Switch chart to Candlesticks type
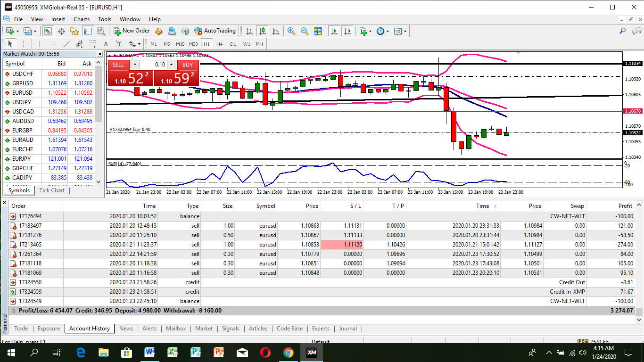Image resolution: width=644 pixels, height=362 pixels. point(262,31)
